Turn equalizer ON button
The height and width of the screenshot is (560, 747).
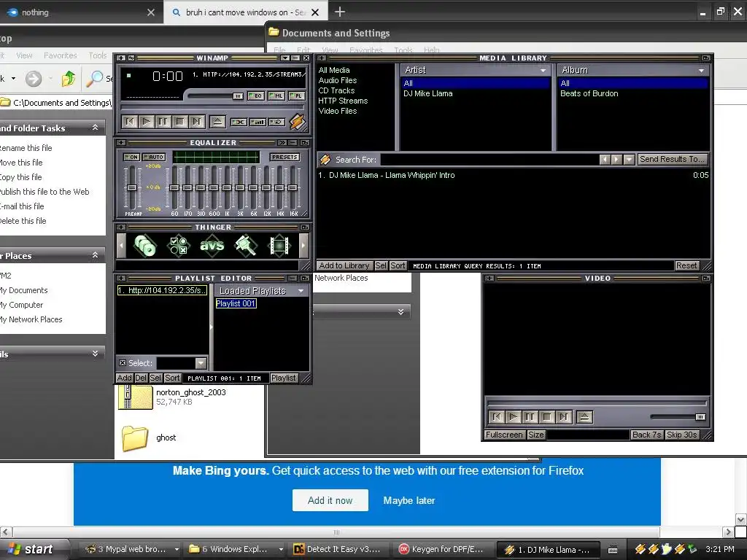point(131,157)
